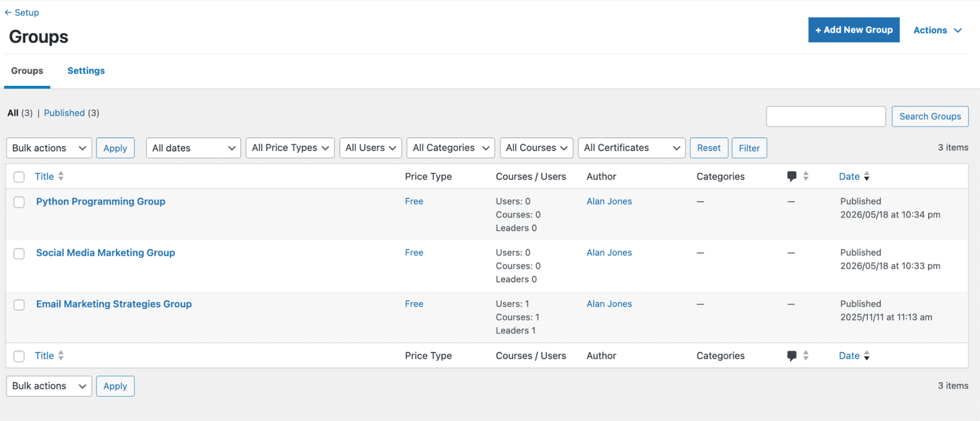Sort by Title using header sort arrows
Screen dimensions: 980x421
pos(61,176)
